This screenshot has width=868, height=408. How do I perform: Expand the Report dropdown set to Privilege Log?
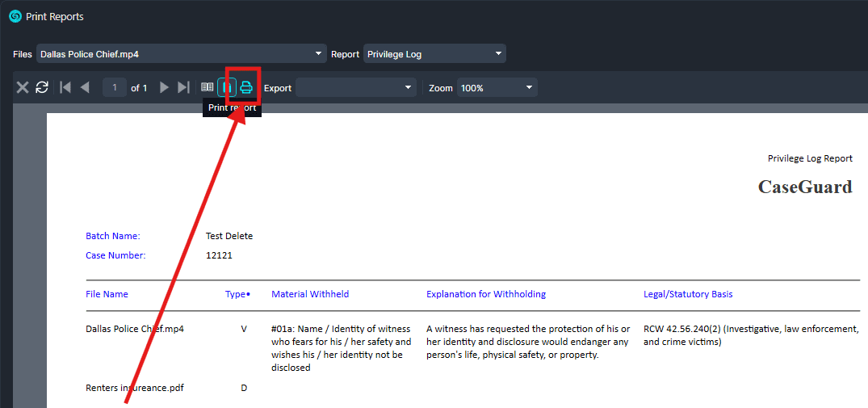tap(434, 54)
